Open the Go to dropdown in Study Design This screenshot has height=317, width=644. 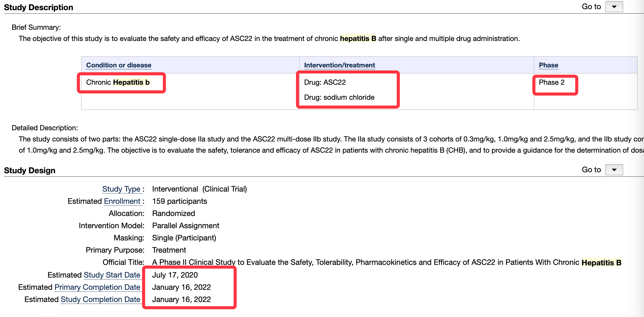614,170
